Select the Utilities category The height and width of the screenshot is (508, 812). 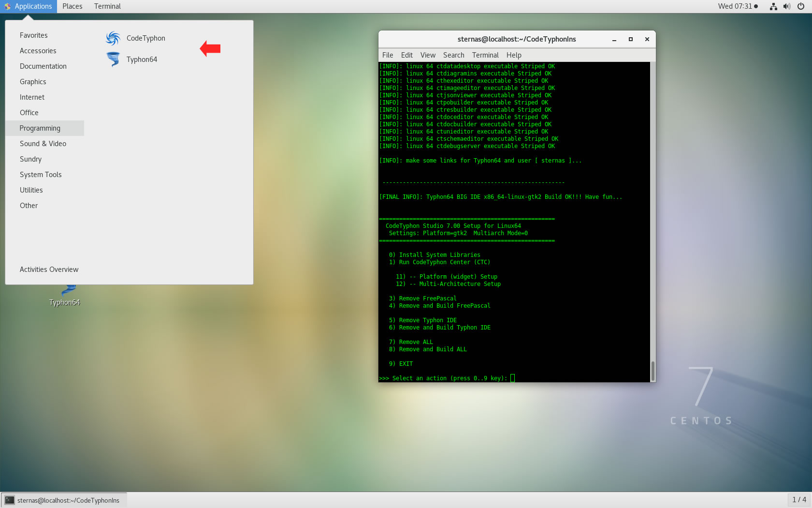pos(44,190)
